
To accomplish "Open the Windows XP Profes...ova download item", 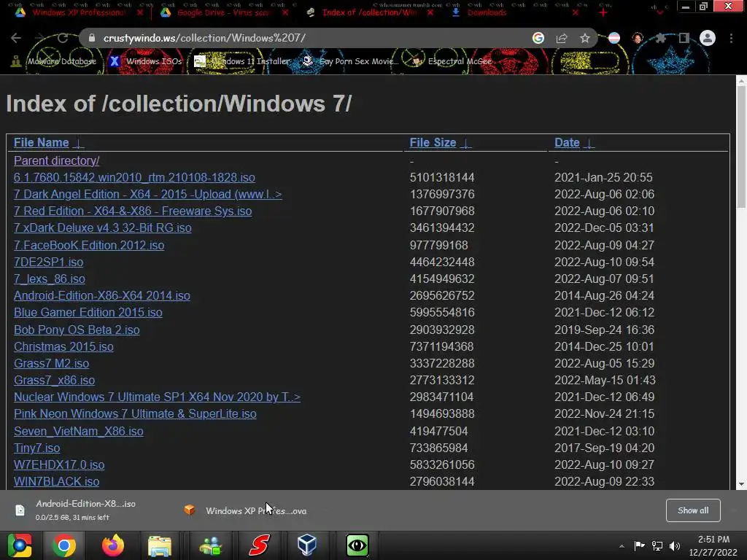I will tap(245, 510).
